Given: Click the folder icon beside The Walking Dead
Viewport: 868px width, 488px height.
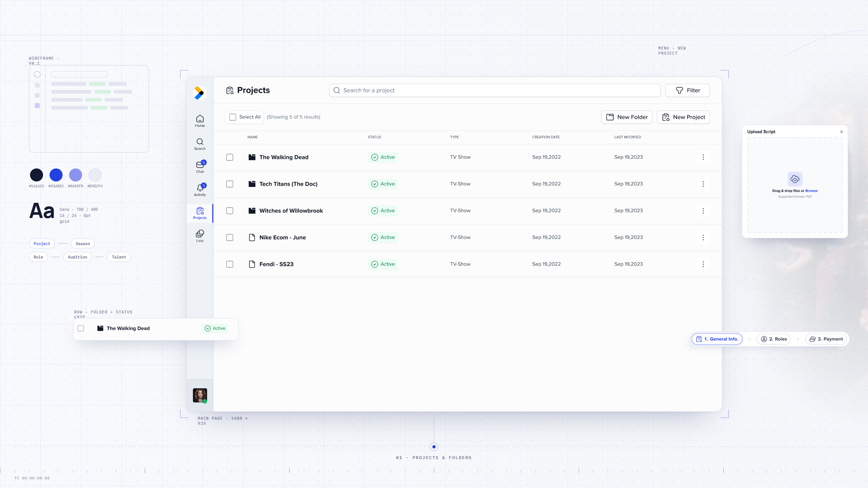Looking at the screenshot, I should (x=252, y=157).
